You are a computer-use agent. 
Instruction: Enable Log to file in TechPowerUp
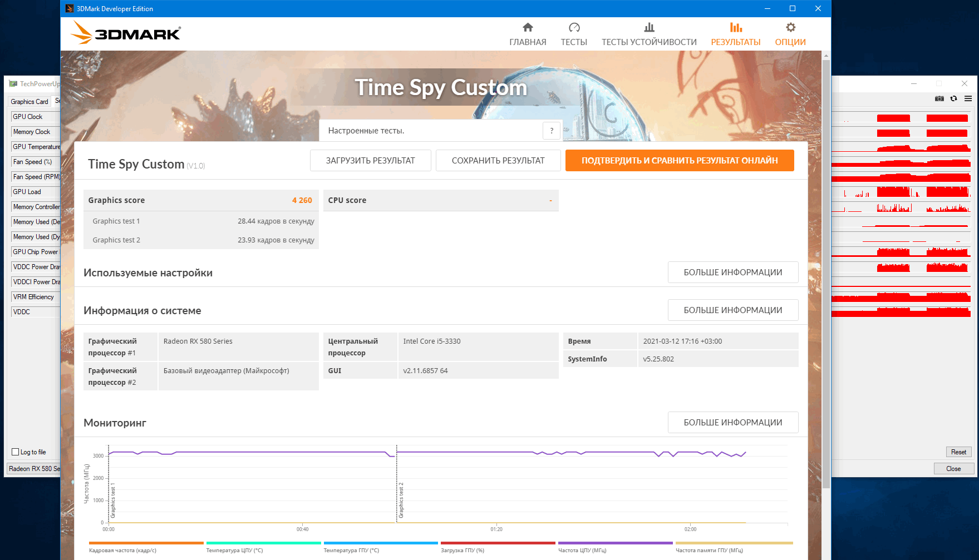16,452
